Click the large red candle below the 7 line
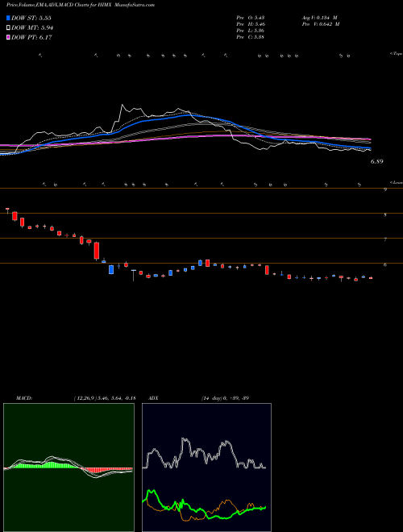Image resolution: width=403 pixels, height=532 pixels. pos(97,251)
